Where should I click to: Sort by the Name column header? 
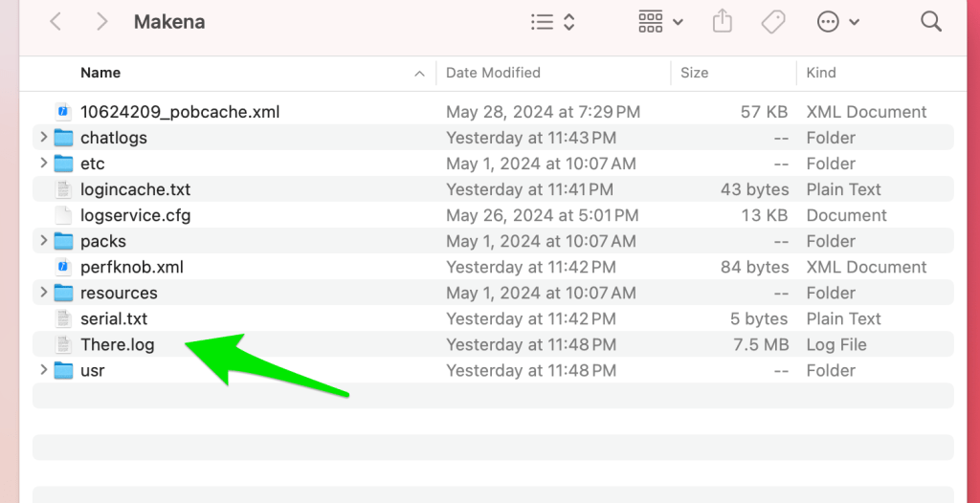100,73
